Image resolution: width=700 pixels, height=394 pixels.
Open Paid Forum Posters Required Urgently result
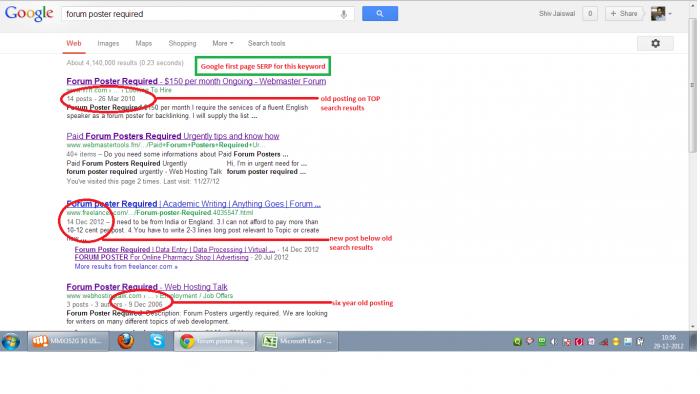pos(173,136)
